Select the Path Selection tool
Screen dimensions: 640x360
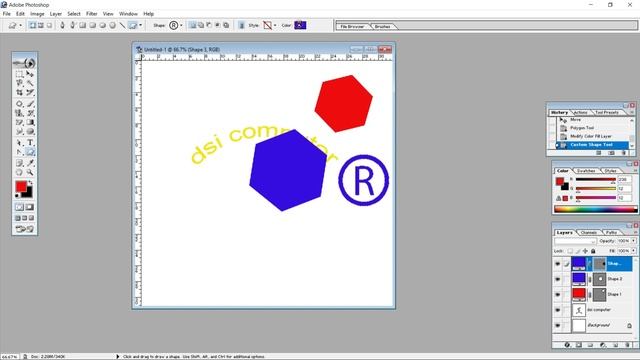[x=19, y=143]
